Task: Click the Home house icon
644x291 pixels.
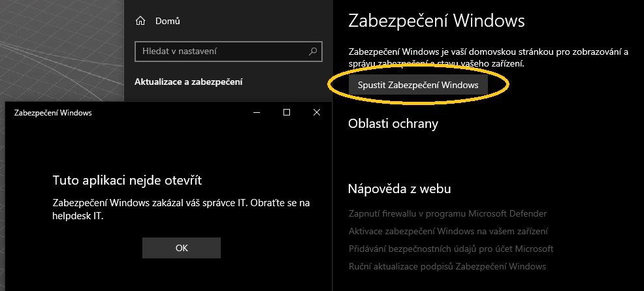Action: [140, 21]
